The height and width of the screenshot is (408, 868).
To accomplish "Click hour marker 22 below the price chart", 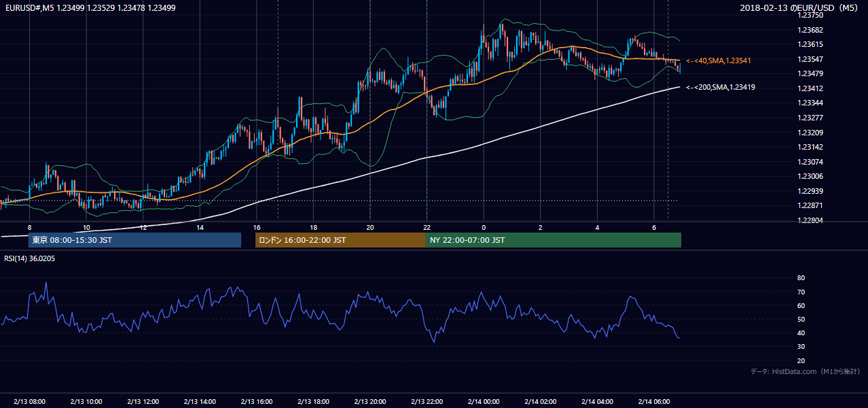I will tap(427, 227).
